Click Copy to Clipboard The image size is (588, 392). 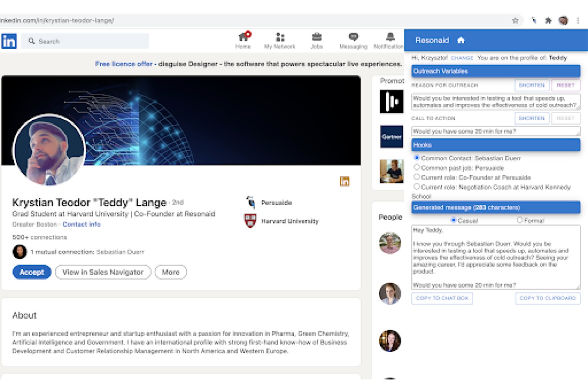tap(548, 298)
